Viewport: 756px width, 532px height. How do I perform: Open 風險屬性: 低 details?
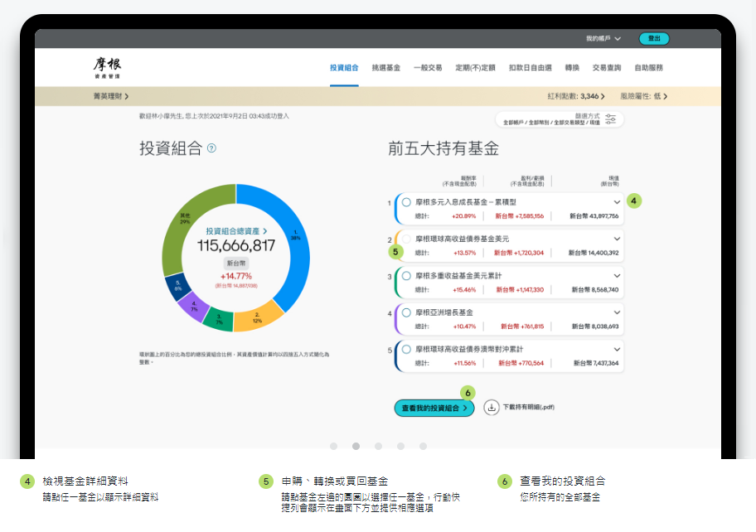[x=643, y=96]
